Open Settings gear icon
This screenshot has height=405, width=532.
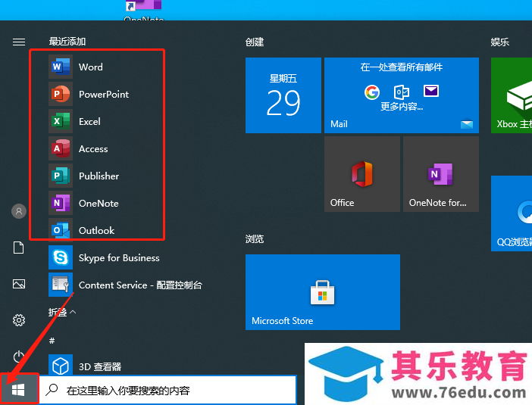19,320
